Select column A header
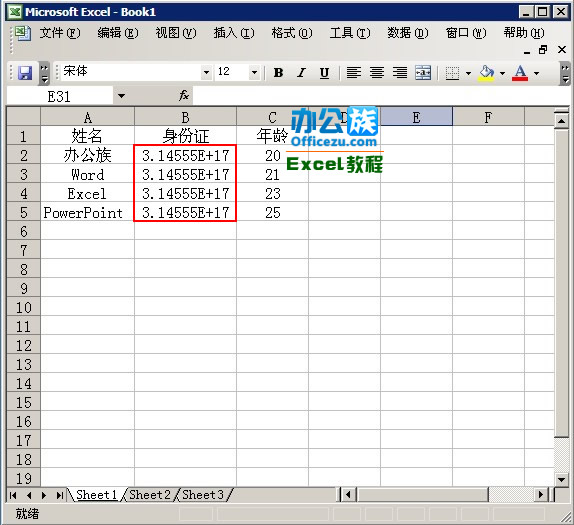 click(87, 118)
